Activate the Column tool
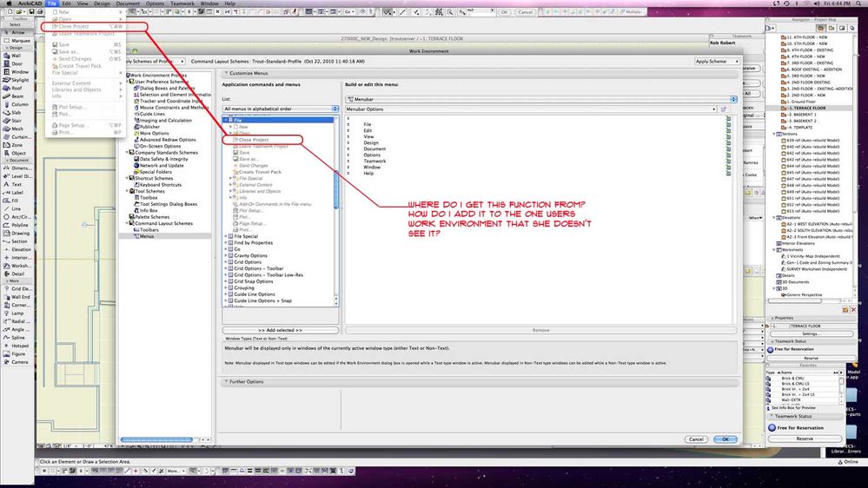The width and height of the screenshot is (868, 488). (x=17, y=104)
